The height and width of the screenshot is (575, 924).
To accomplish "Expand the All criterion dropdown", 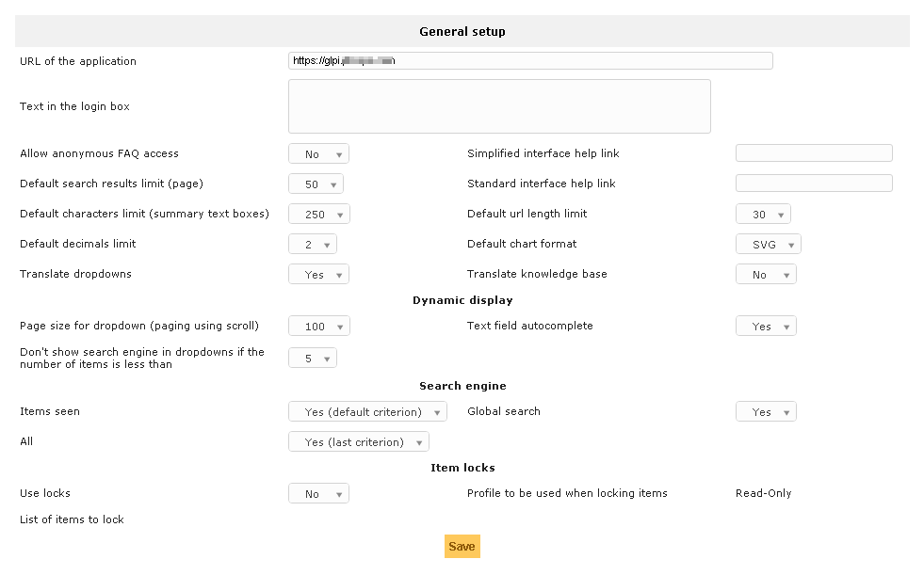I will click(x=358, y=440).
